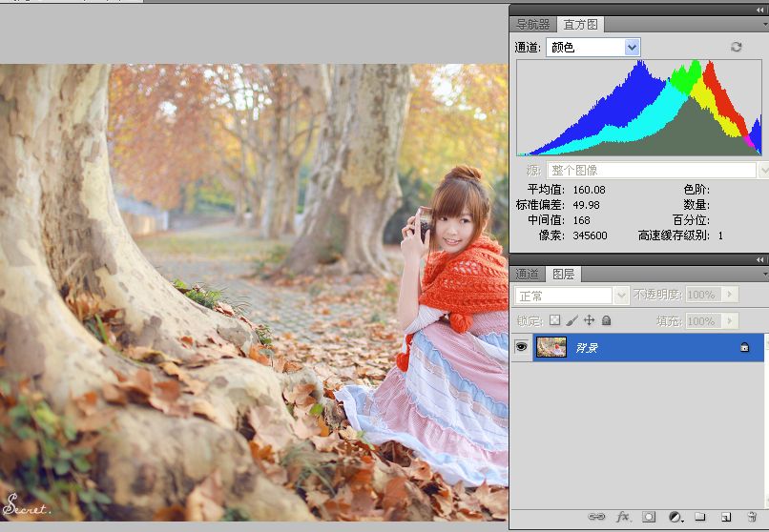Open the 正常 blend mode dropdown

click(621, 296)
